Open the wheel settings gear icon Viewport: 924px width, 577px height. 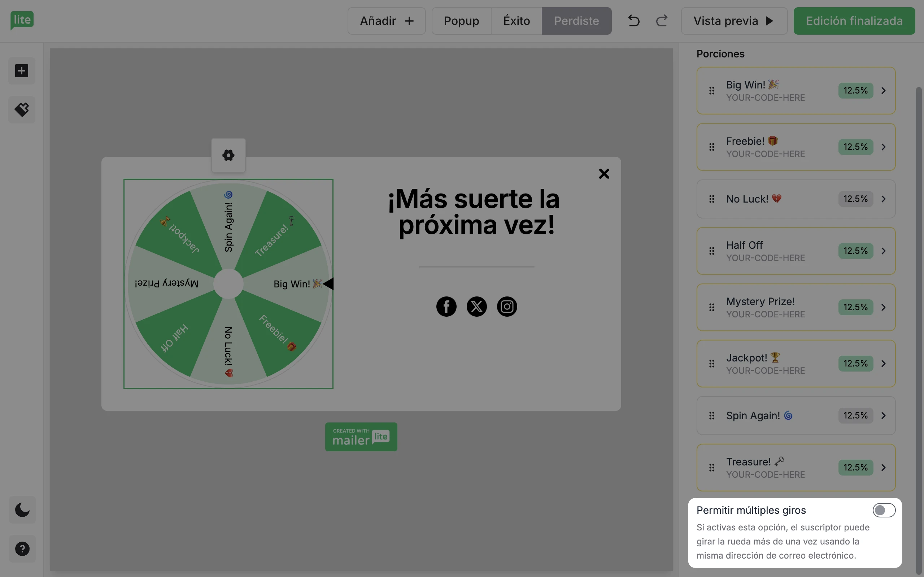pyautogui.click(x=228, y=155)
